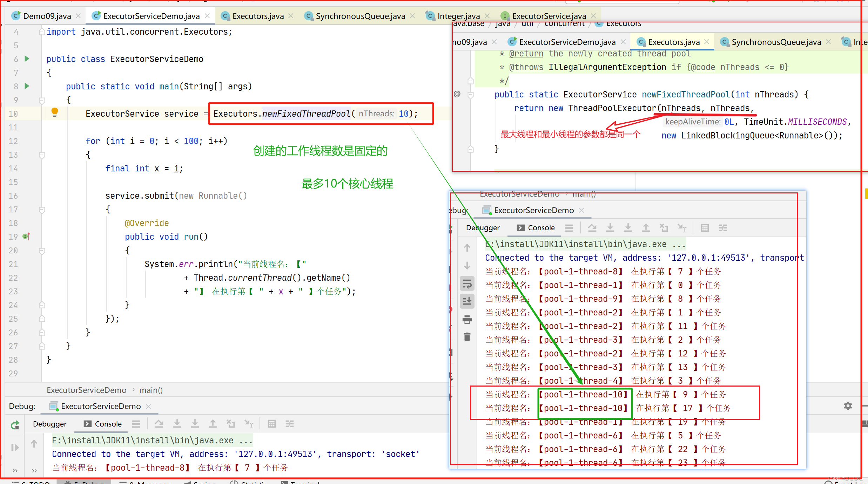Step out in the inset console window toolbar
The height and width of the screenshot is (484, 868).
(646, 228)
